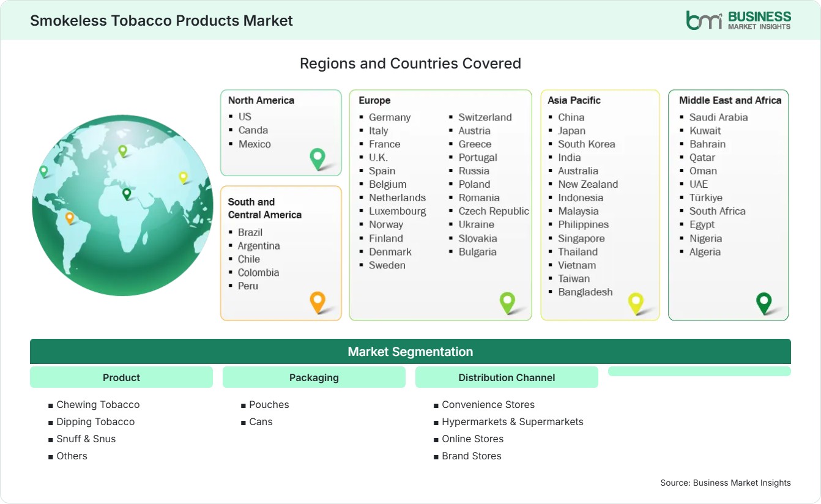Click 'Türkiye' in Middle East and Africa list

[x=706, y=198]
